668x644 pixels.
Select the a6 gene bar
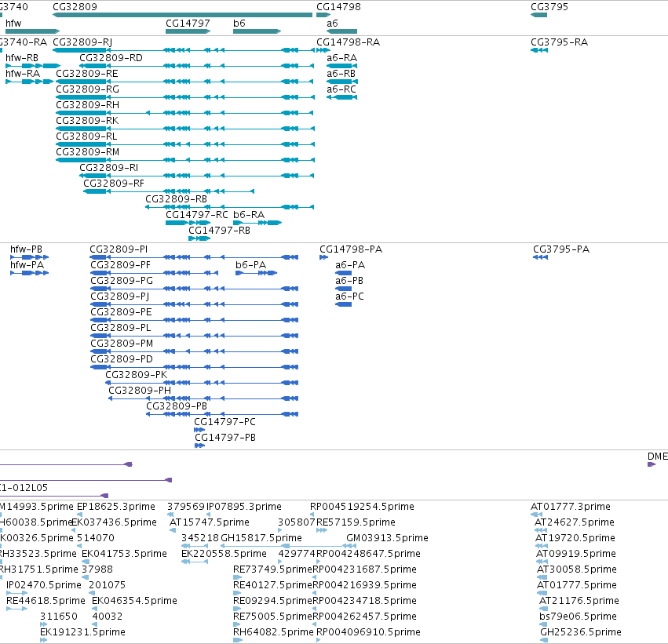click(x=341, y=31)
